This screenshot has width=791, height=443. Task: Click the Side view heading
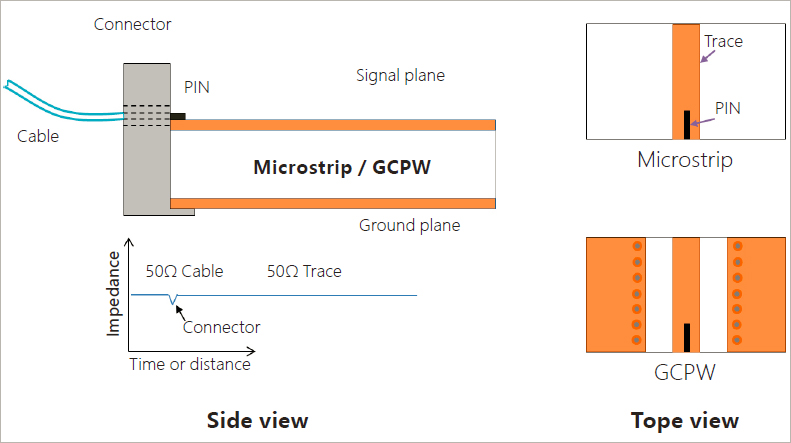[x=257, y=420]
